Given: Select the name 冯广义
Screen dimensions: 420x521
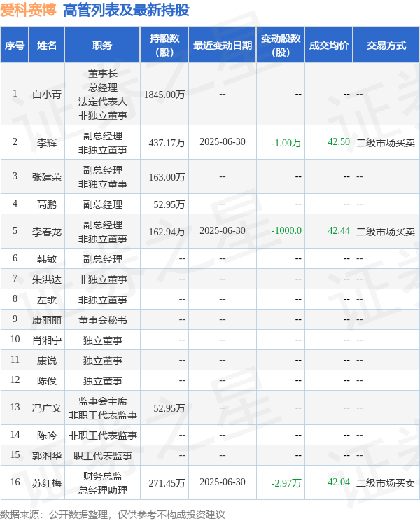Looking at the screenshot, I should point(47,408).
